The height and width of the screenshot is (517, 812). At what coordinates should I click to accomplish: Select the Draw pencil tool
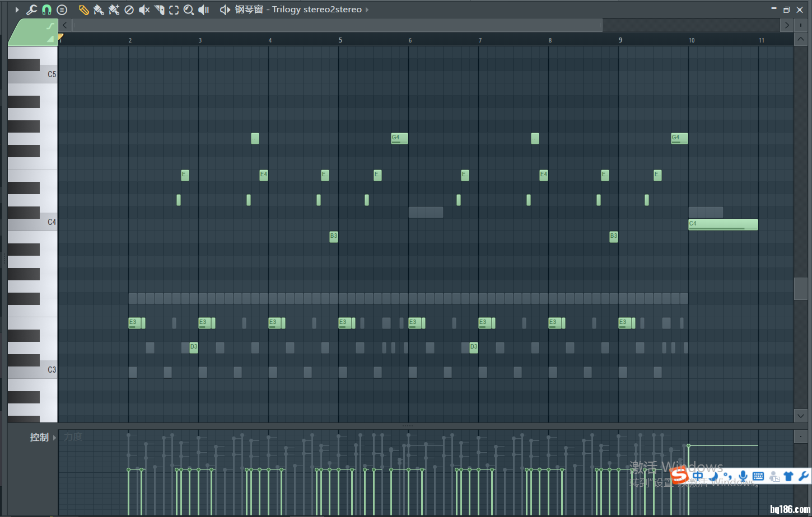click(x=83, y=10)
